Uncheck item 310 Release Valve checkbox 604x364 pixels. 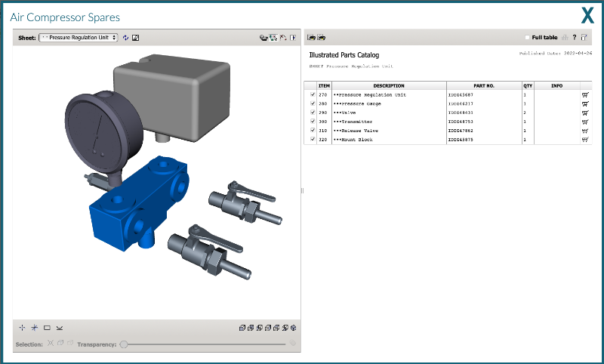click(x=313, y=130)
